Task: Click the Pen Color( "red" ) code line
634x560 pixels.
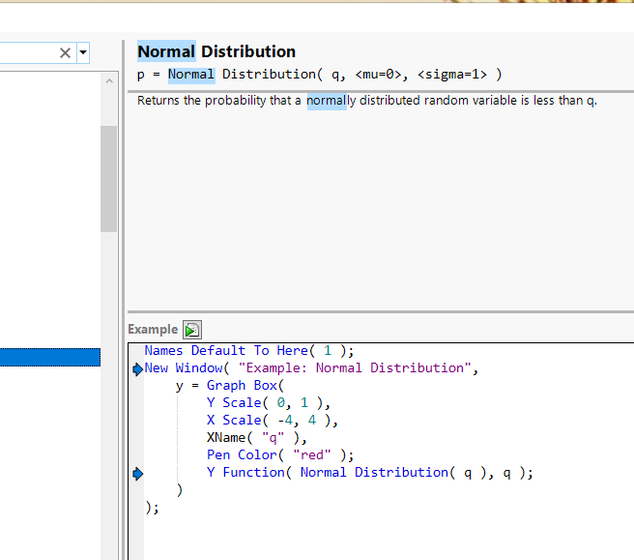Action: pyautogui.click(x=280, y=455)
